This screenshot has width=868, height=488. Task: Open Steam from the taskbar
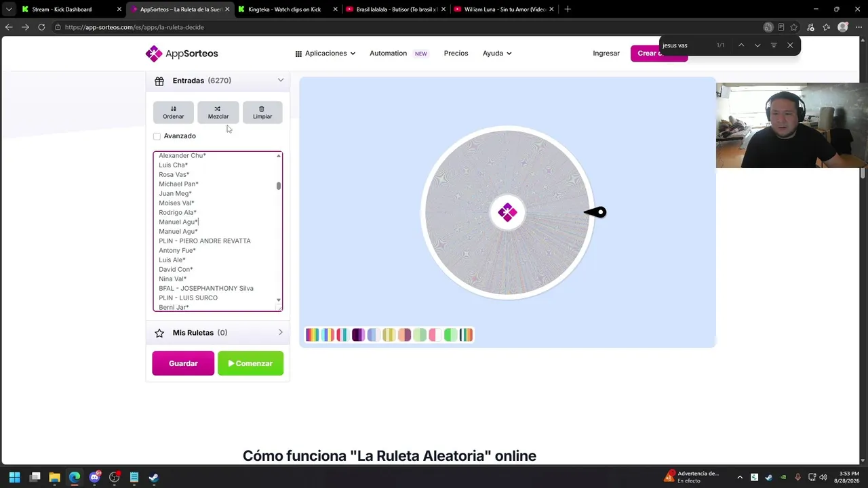154,477
